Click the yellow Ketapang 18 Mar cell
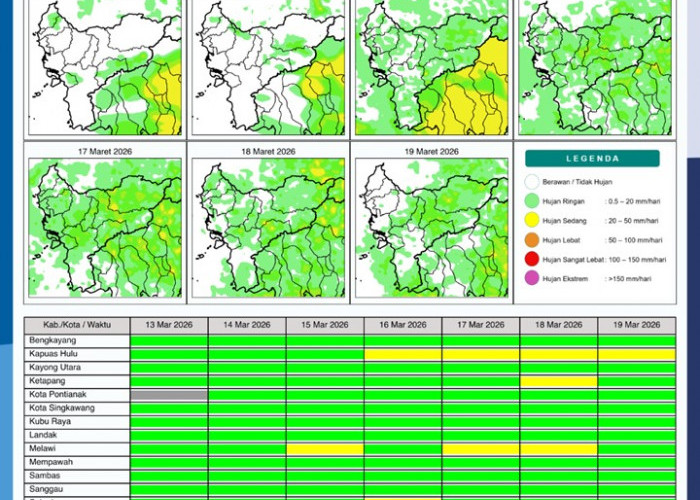 (559, 381)
